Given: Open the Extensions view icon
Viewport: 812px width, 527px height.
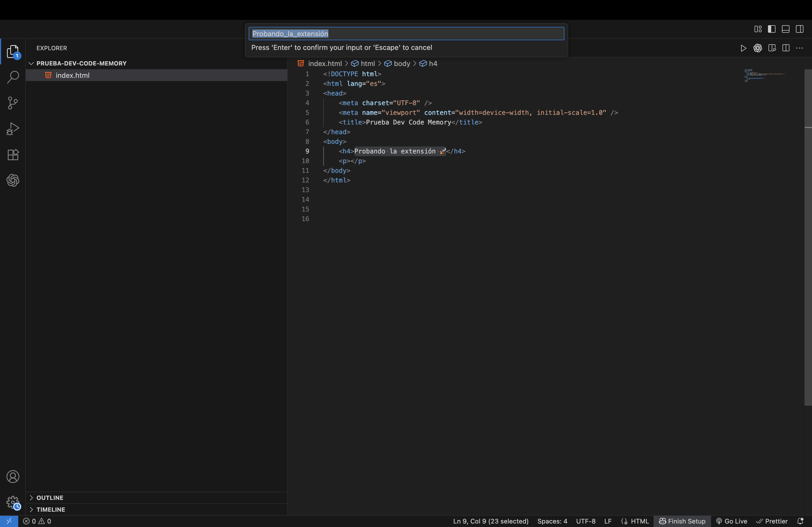Looking at the screenshot, I should [13, 155].
